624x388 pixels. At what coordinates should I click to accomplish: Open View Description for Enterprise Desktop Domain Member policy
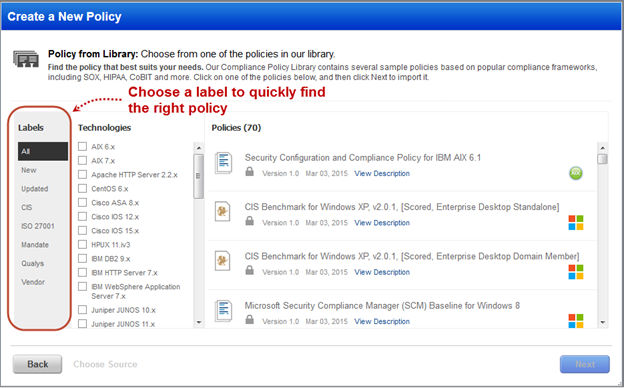[382, 272]
